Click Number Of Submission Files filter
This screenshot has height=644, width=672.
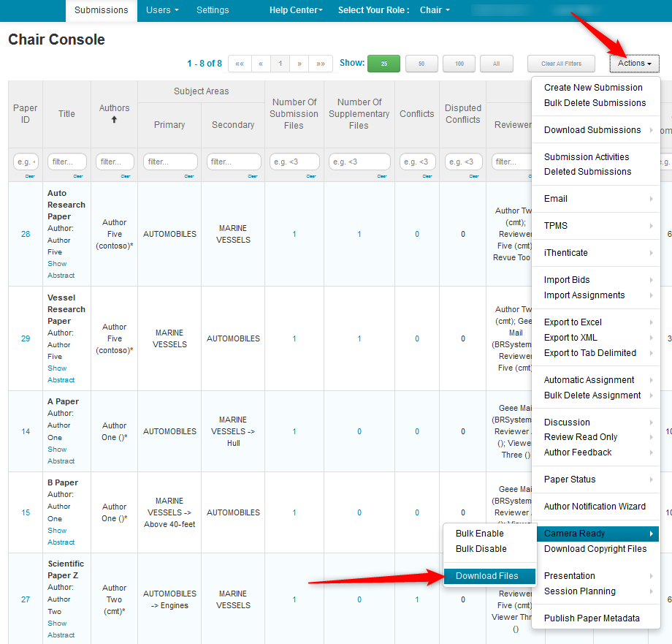pyautogui.click(x=294, y=162)
